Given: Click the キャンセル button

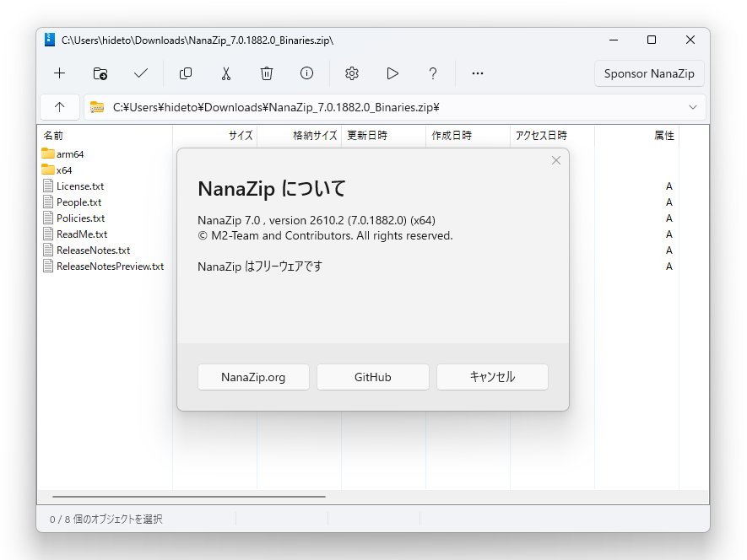Looking at the screenshot, I should [x=492, y=377].
